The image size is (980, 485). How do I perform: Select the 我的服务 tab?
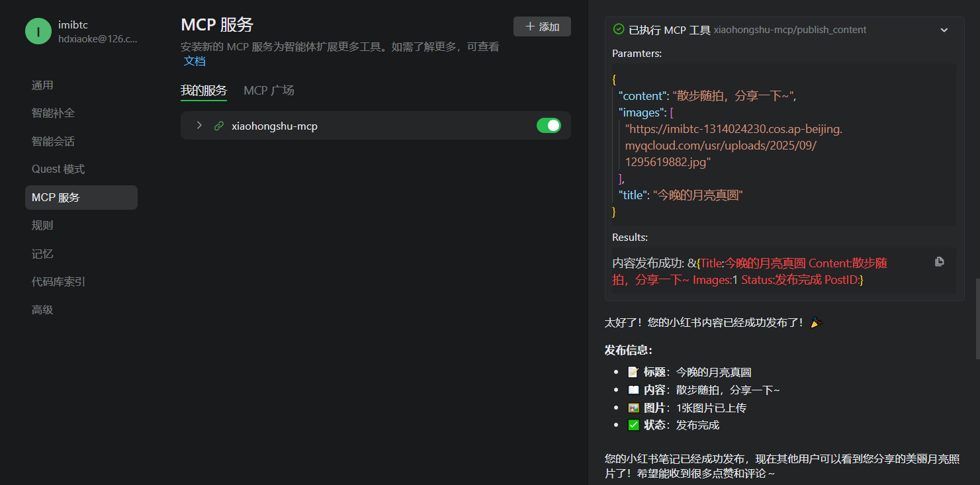point(204,91)
